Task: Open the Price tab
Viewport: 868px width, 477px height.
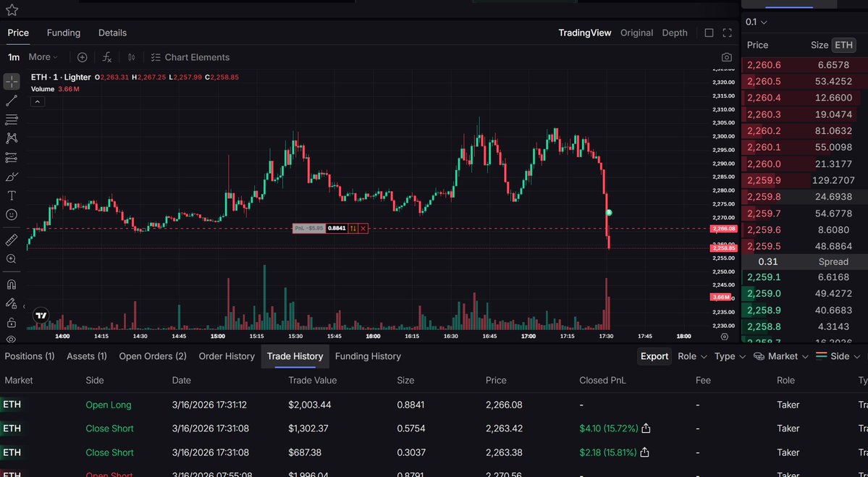Action: click(17, 33)
